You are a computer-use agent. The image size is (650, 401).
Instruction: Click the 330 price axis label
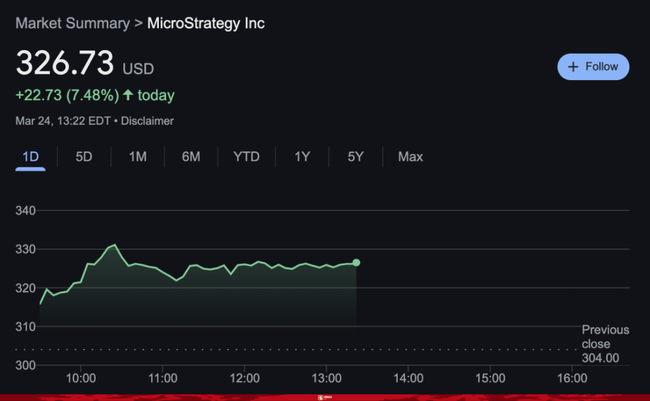tap(25, 249)
